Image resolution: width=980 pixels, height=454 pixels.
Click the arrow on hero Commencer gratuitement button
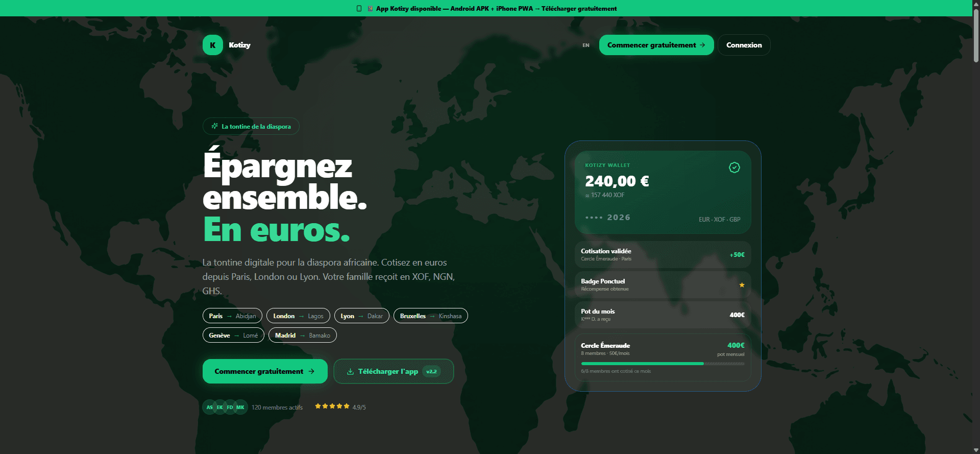[311, 371]
